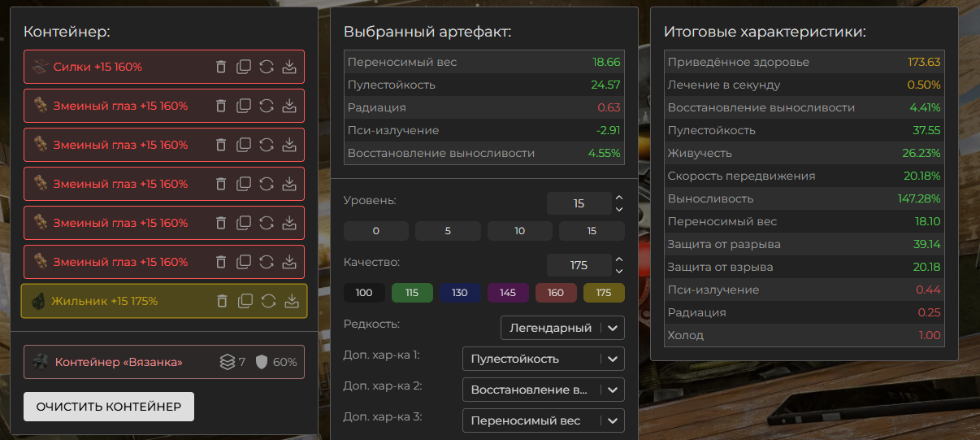This screenshot has height=440, width=980.
Task: Expand the Доп. хар-ка 1 Пулестойкость dropdown
Action: (x=543, y=359)
